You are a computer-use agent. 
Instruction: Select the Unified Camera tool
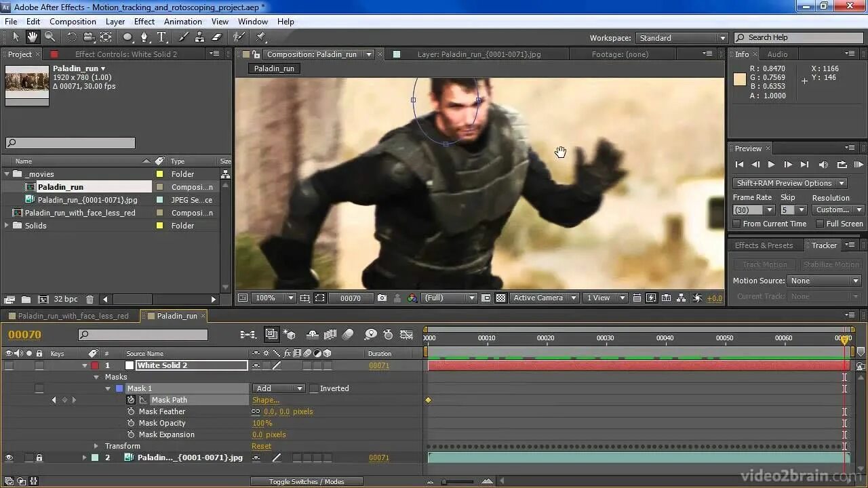(89, 37)
